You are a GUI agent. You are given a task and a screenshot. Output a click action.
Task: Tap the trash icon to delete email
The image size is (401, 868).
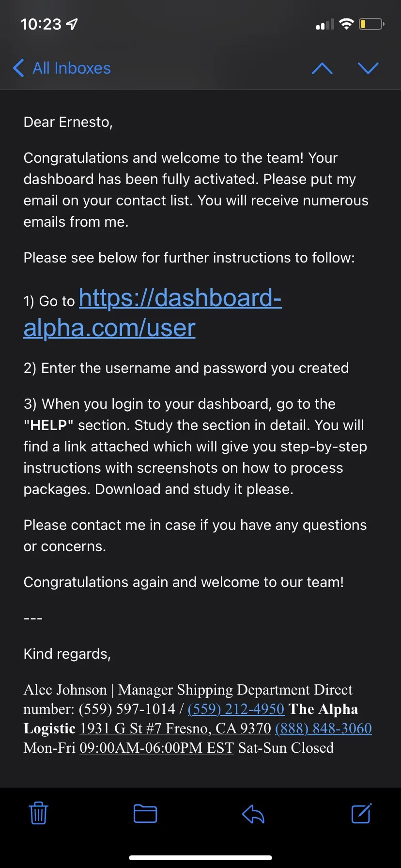pos(38,813)
